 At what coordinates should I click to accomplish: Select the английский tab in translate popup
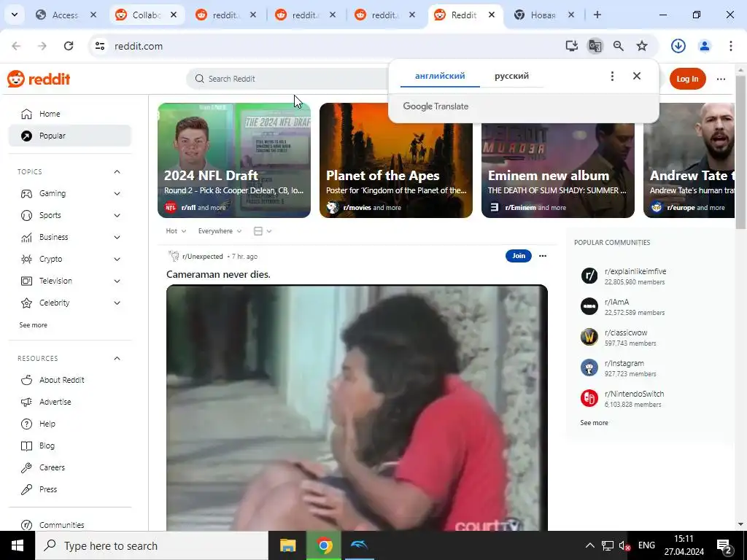440,76
